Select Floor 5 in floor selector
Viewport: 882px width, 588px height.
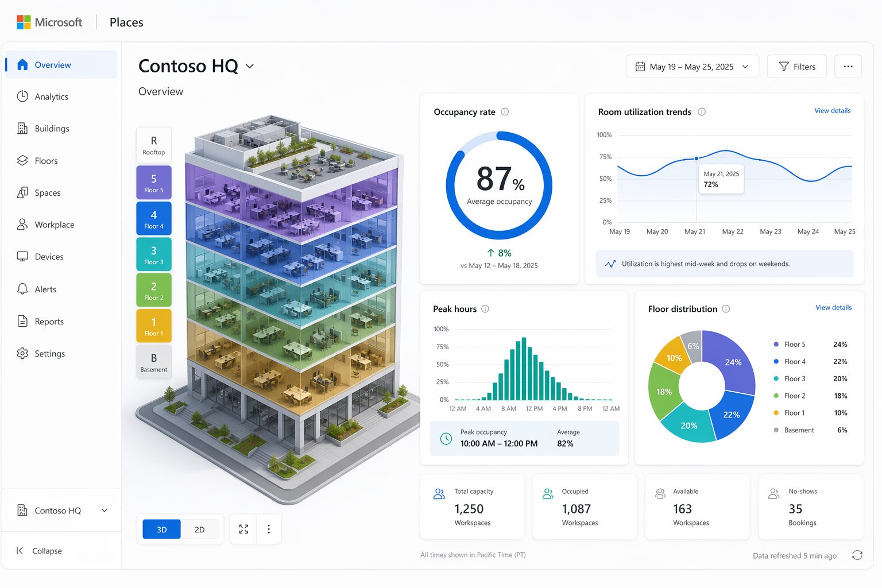154,183
